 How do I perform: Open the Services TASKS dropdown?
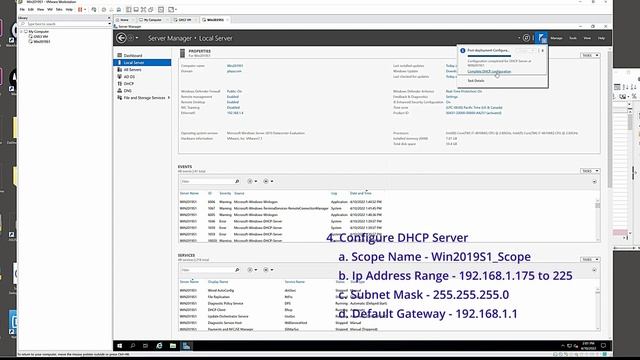[590, 260]
